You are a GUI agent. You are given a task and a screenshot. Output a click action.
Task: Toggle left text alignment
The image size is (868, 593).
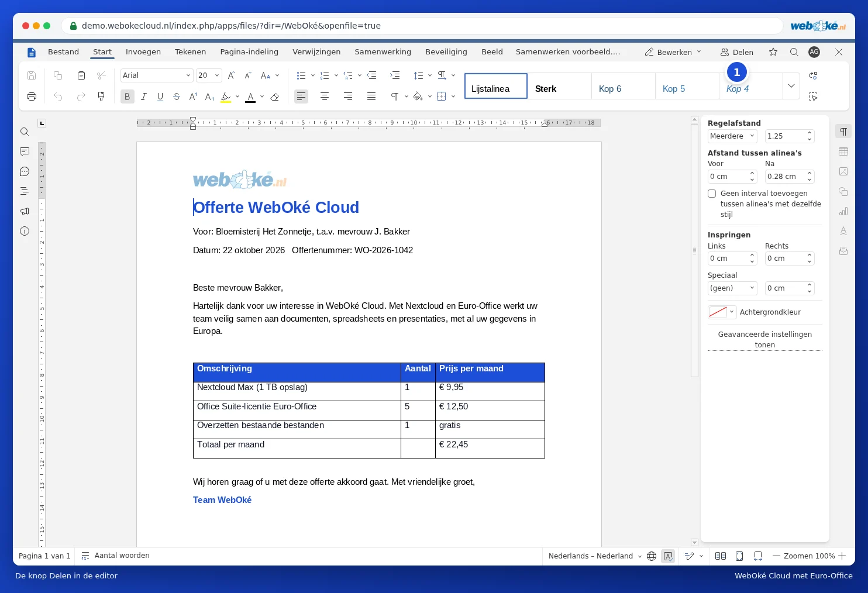point(301,96)
